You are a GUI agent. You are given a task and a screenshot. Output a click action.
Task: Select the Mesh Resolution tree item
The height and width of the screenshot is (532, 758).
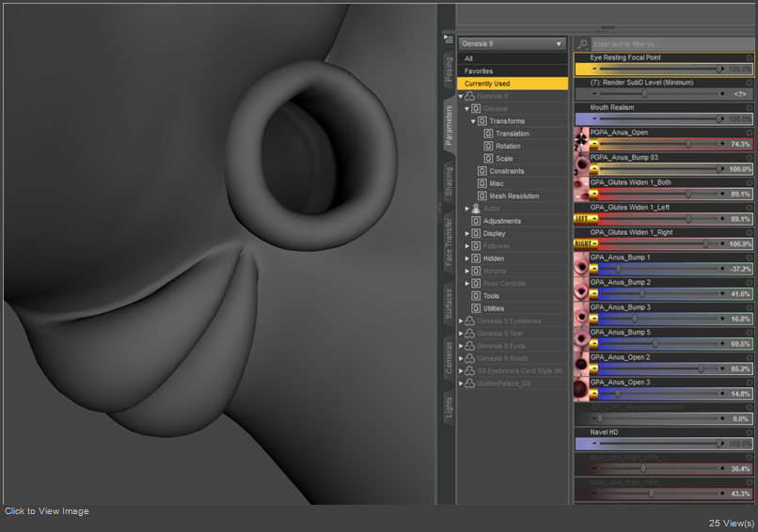click(513, 196)
